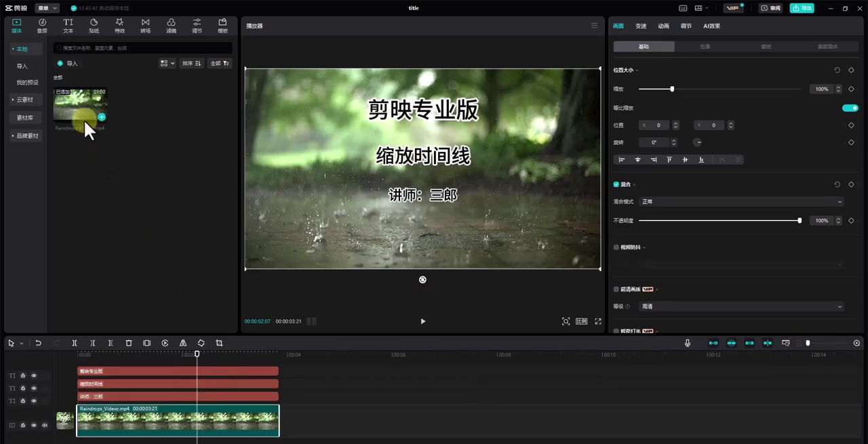
Task: Select the 抠像 cutout sub-tab
Action: 705,47
